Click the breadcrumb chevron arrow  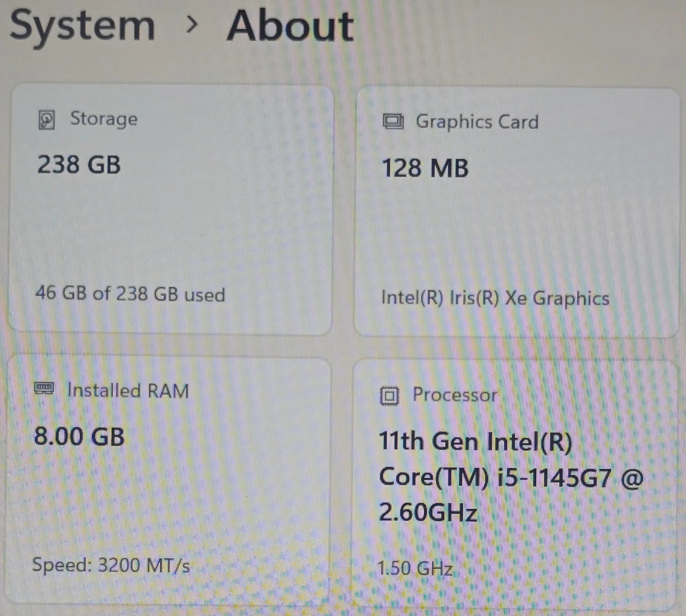[x=192, y=25]
